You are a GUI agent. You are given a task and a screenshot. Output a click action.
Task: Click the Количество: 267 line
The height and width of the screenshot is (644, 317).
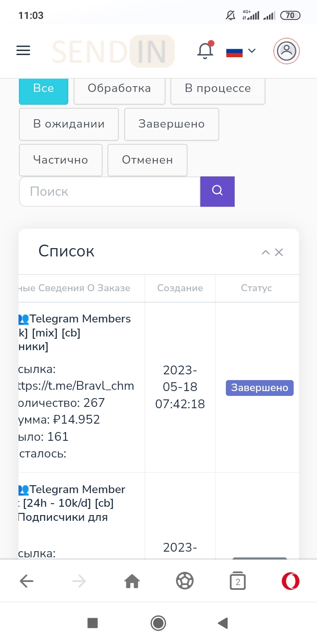pyautogui.click(x=62, y=403)
